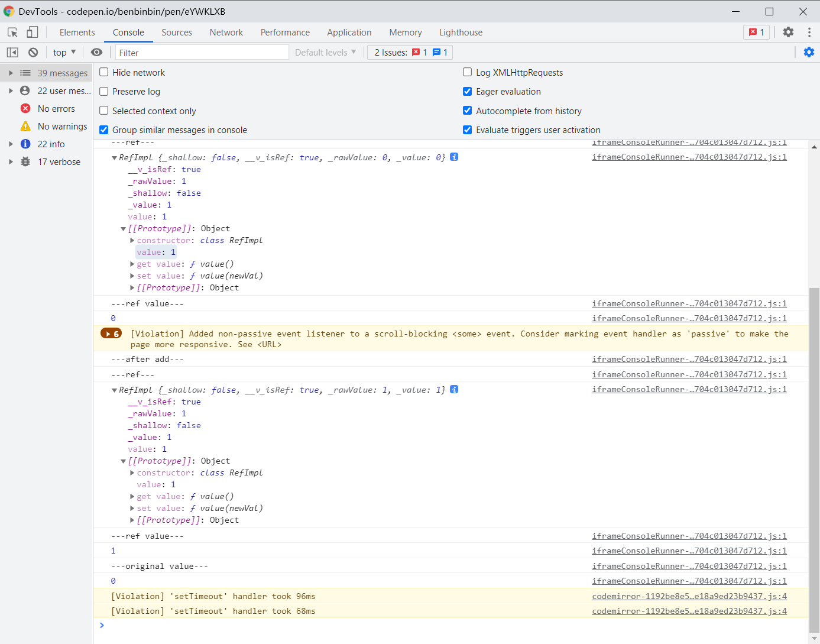Viewport: 820px width, 644px height.
Task: Open source link for '---after add---'
Action: tap(689, 359)
